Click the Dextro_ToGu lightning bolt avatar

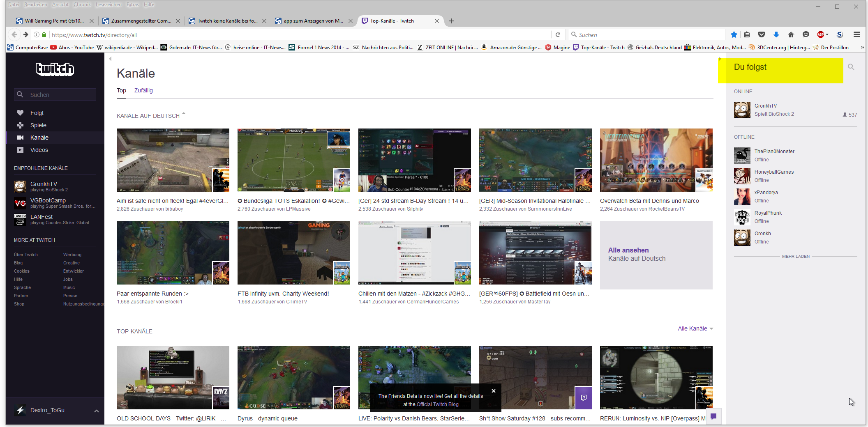(x=20, y=410)
